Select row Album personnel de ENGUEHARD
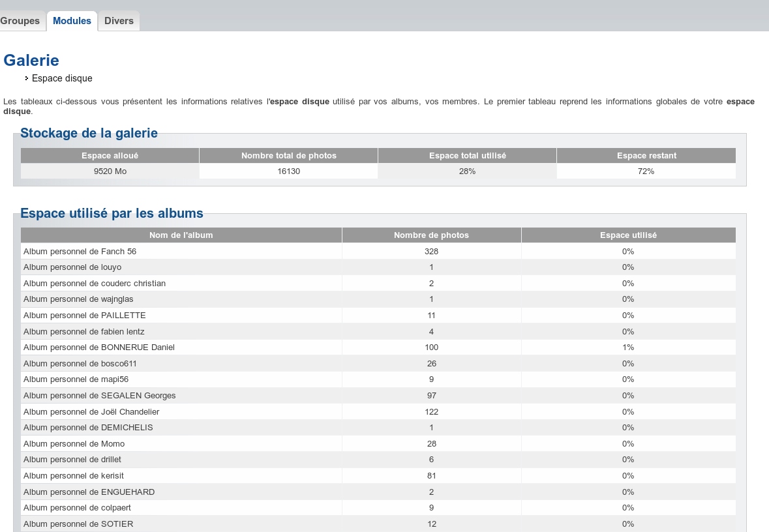This screenshot has height=532, width=769. coord(378,492)
